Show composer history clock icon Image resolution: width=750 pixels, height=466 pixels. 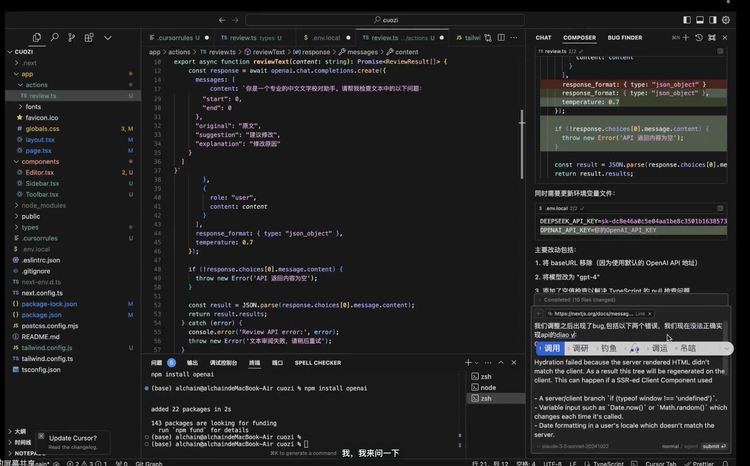[701, 38]
